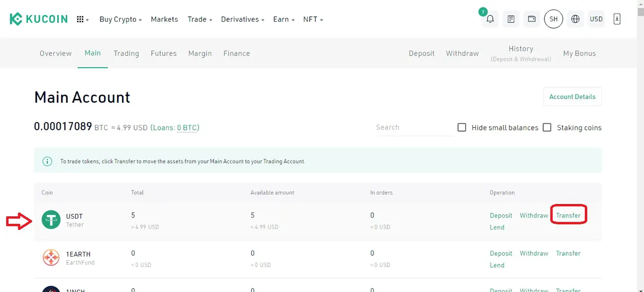Open the Derivatives dropdown menu
Viewport: 644px width, 292px height.
tap(240, 19)
